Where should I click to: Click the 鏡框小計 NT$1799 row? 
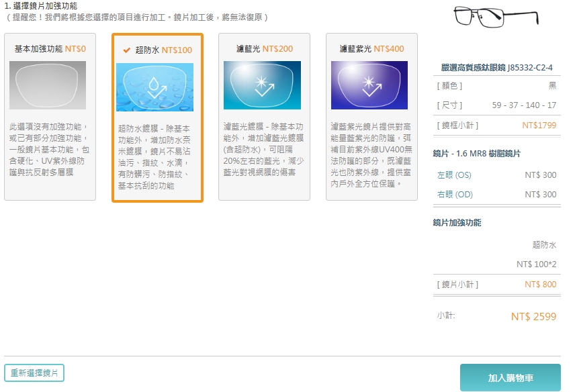(496, 125)
